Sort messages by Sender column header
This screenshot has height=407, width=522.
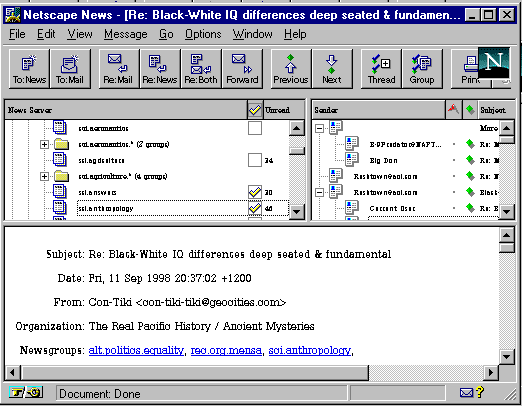(379, 110)
